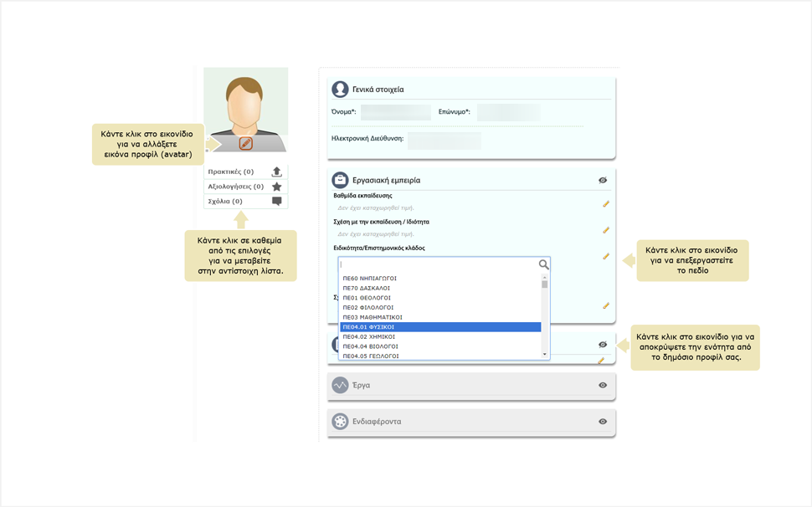Image resolution: width=812 pixels, height=507 pixels.
Task: Click the magnifier icon in dropdown search
Action: [x=543, y=264]
